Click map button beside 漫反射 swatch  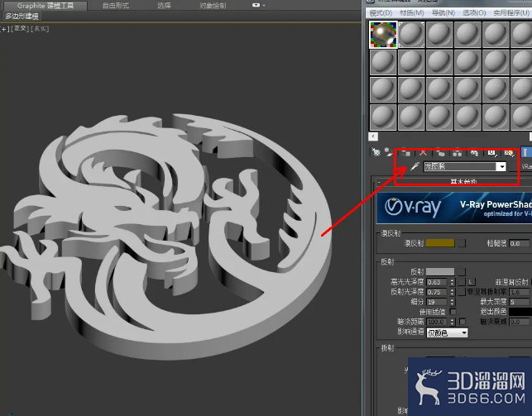[462, 243]
